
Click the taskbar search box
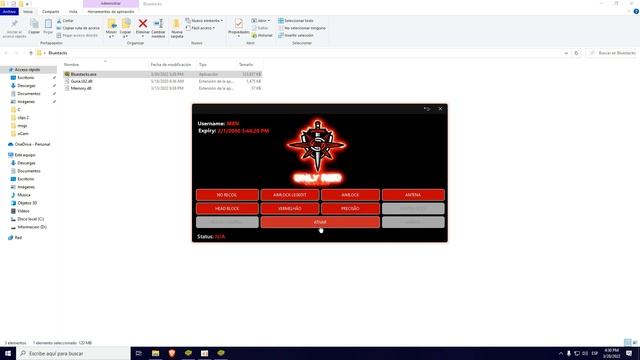[73, 353]
